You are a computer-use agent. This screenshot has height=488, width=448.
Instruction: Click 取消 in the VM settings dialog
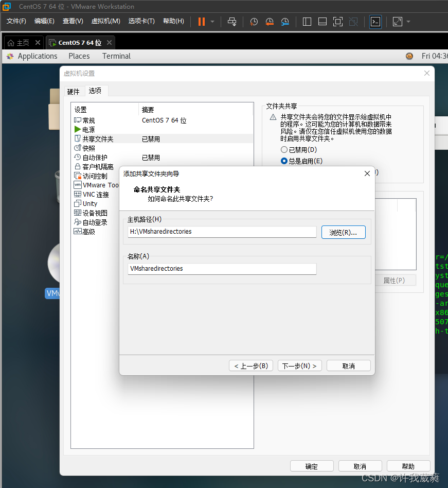(360, 466)
